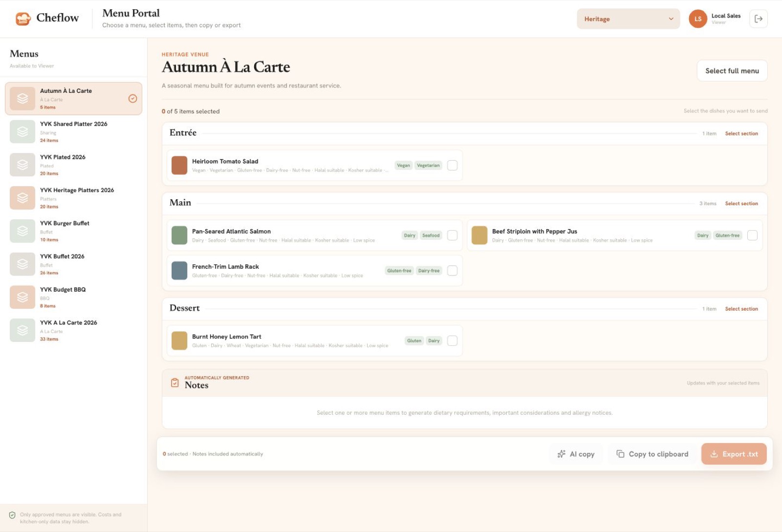Click the Dairy tag on Burnt Honey Lemon Tart
The height and width of the screenshot is (532, 782).
[x=434, y=341]
